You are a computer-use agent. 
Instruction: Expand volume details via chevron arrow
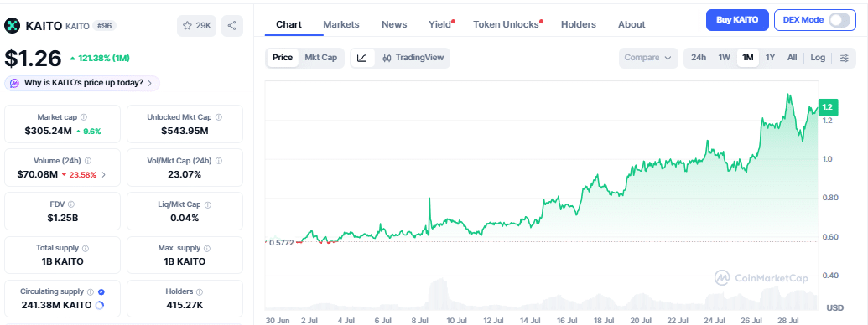[x=103, y=175]
